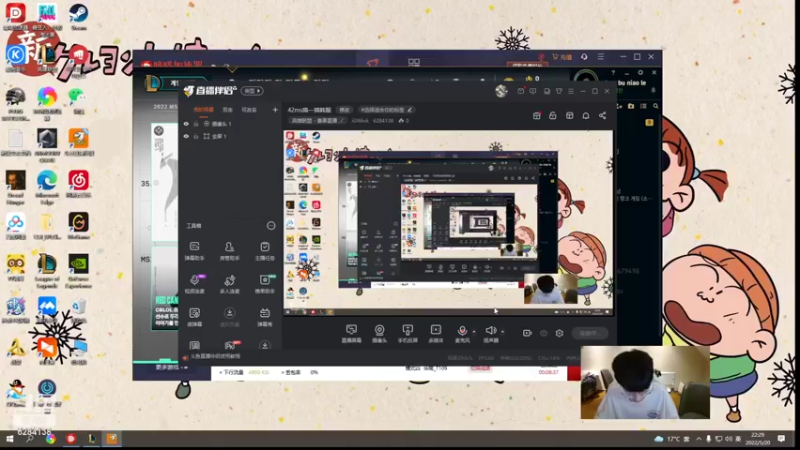Open the third-row leftmost toolbox tool

[x=194, y=316]
